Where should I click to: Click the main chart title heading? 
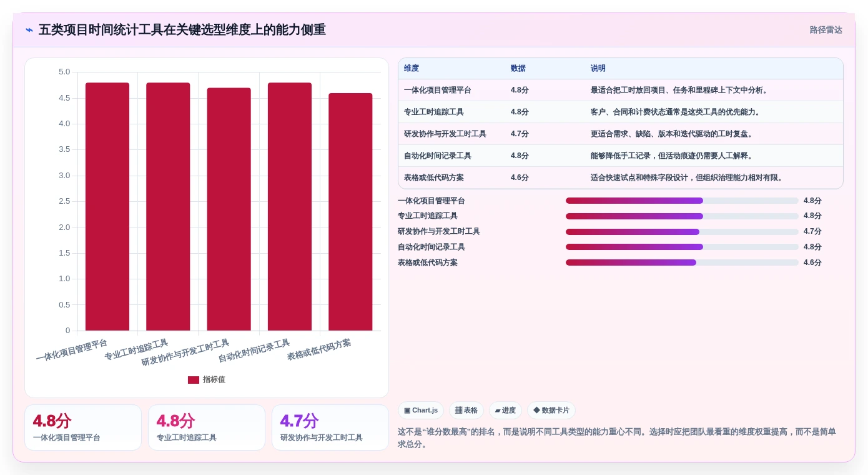coord(182,30)
